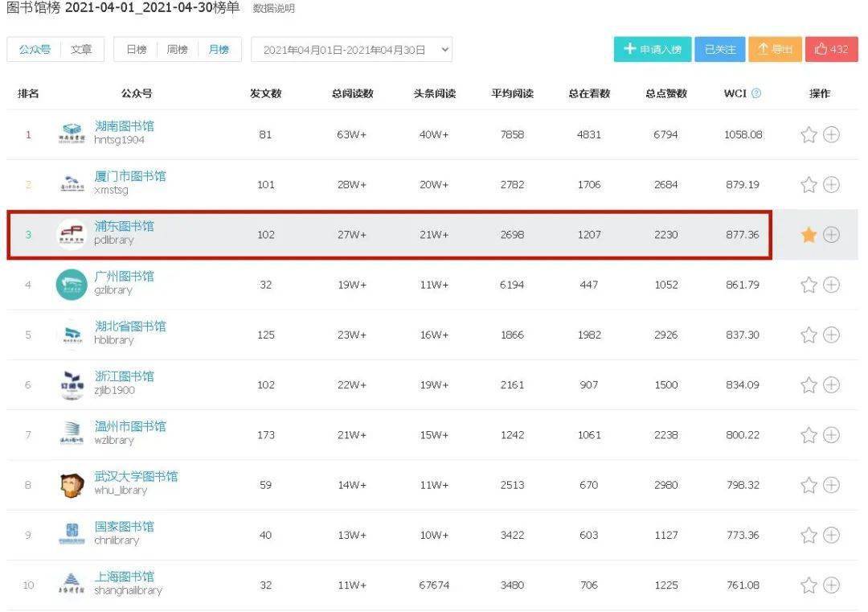Click plus icon in 上海图书馆 row
Image resolution: width=868 pixels, height=612 pixels.
coord(831,585)
